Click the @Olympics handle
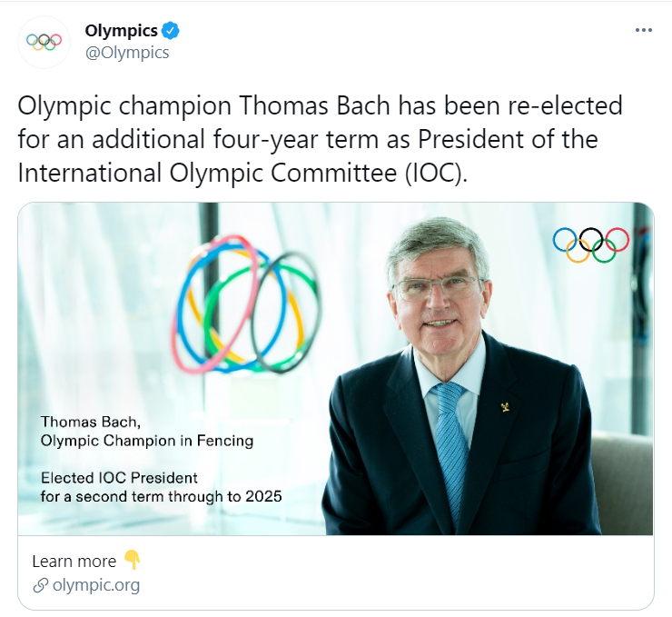The image size is (672, 617). (126, 52)
